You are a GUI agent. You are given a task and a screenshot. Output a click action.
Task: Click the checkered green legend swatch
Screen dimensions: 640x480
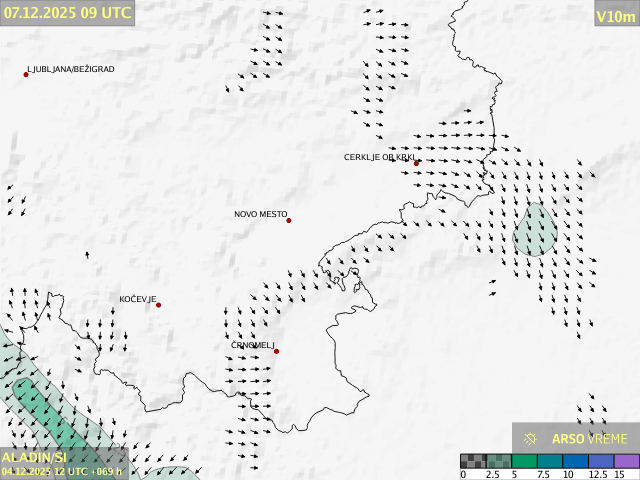tap(499, 461)
